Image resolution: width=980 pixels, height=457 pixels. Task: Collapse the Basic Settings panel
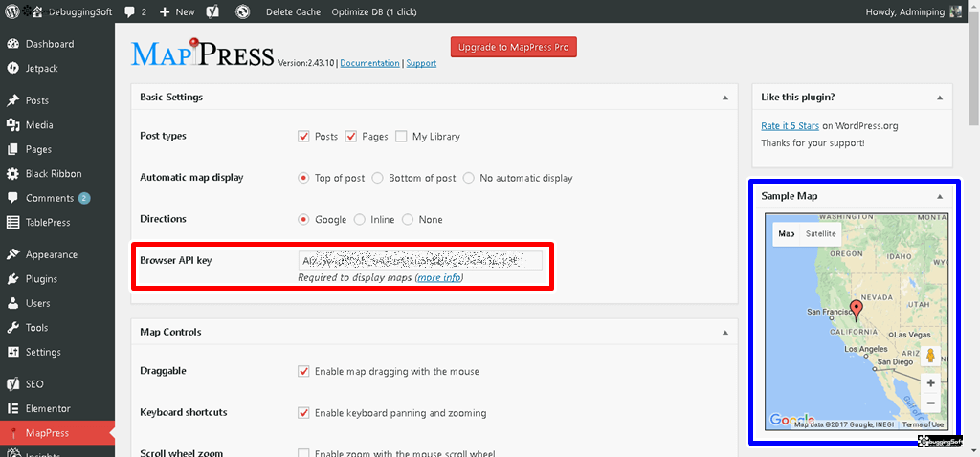click(725, 98)
